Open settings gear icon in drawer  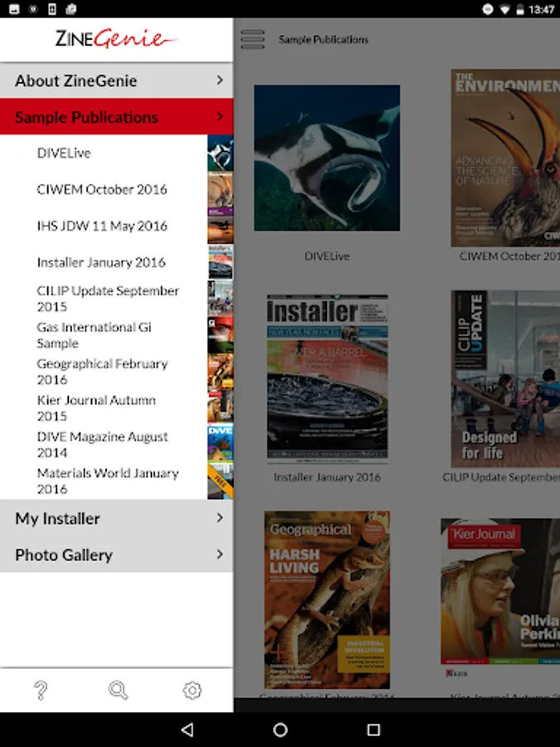[x=192, y=691]
